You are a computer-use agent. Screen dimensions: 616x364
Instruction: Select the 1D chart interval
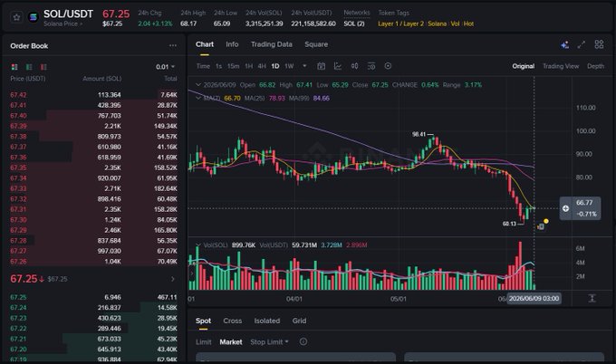275,66
